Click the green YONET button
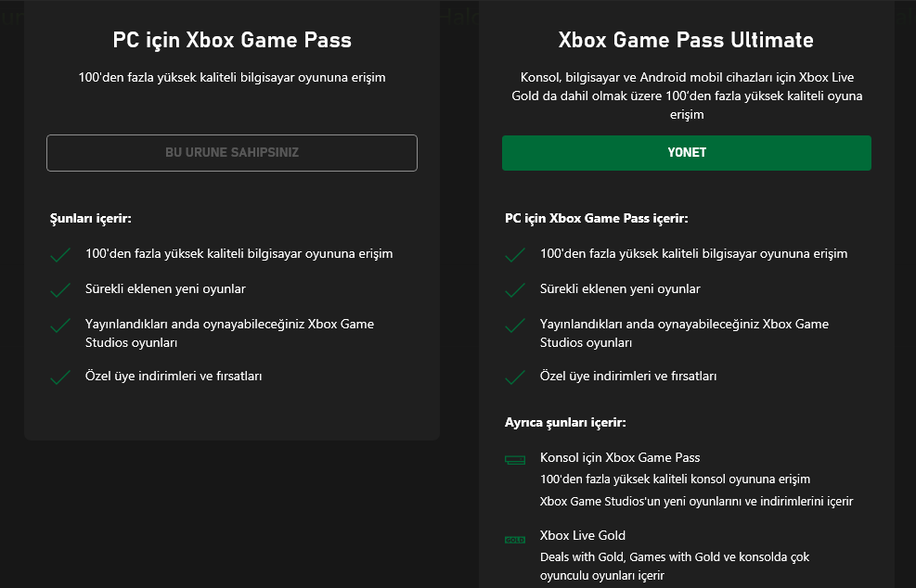The height and width of the screenshot is (588, 916). point(687,153)
